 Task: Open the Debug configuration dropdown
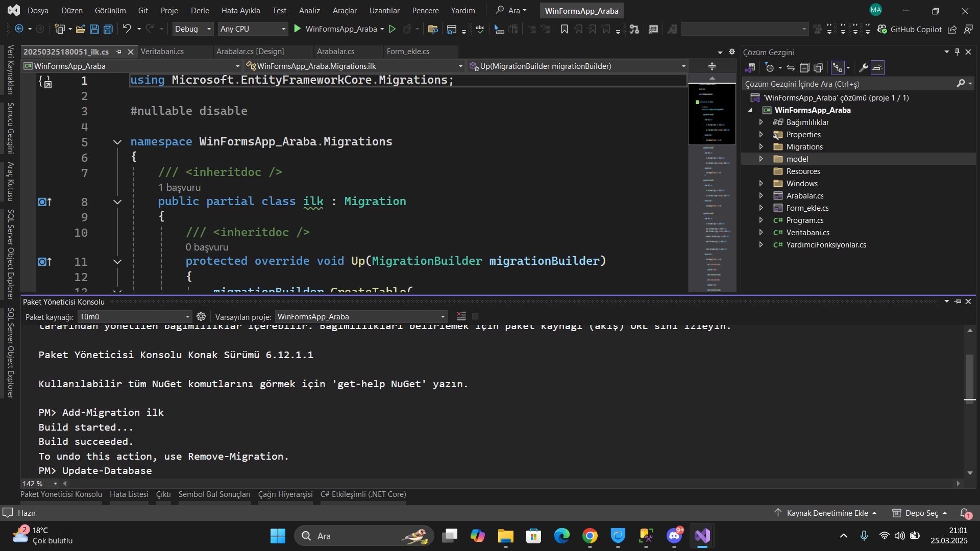pos(192,29)
